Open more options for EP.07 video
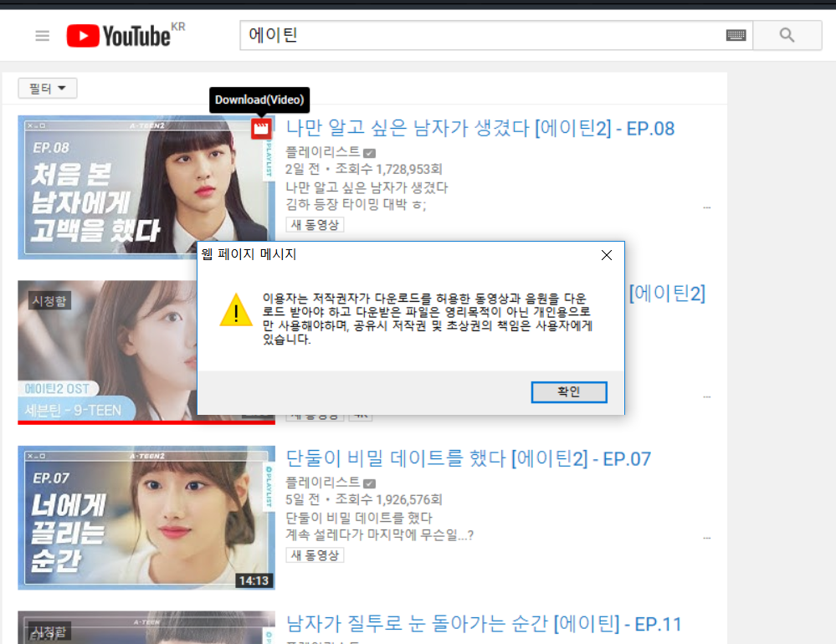Screen dimensions: 836x644 706,538
